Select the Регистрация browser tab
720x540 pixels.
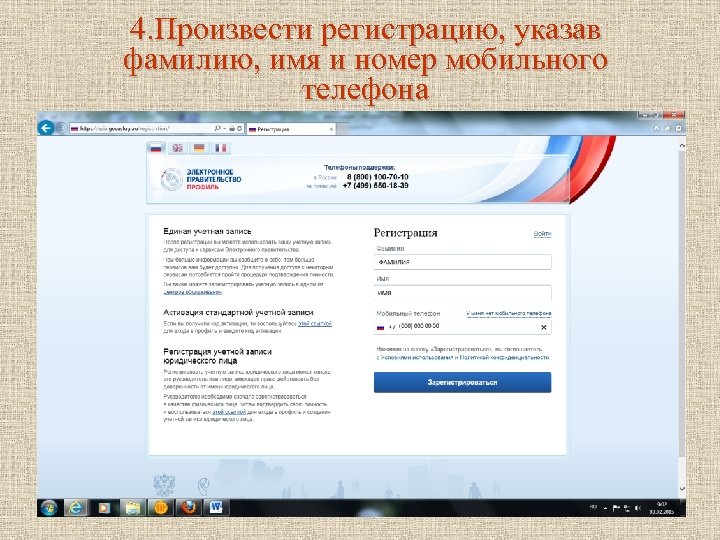(x=291, y=129)
